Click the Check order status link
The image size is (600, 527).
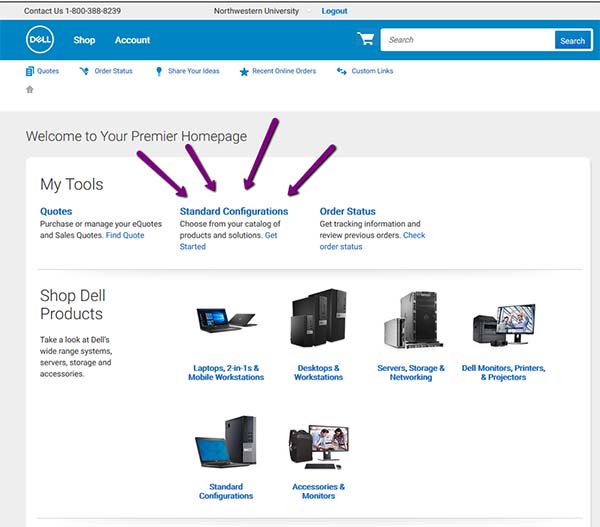(x=372, y=241)
